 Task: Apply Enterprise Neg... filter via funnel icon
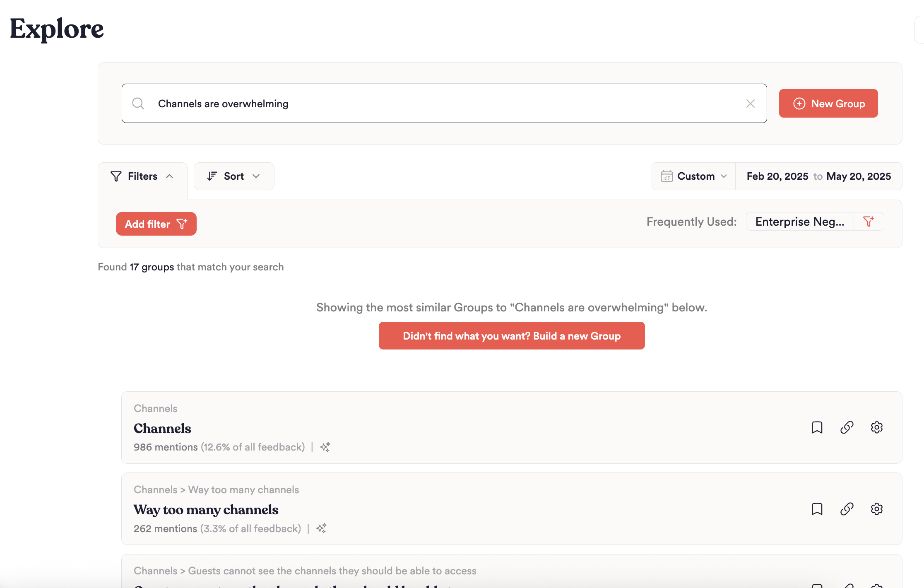(x=869, y=222)
